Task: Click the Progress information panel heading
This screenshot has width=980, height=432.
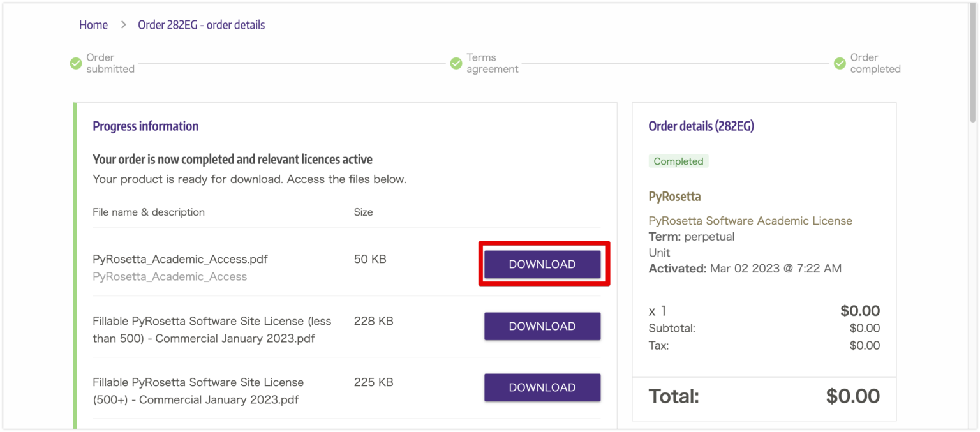Action: point(145,126)
